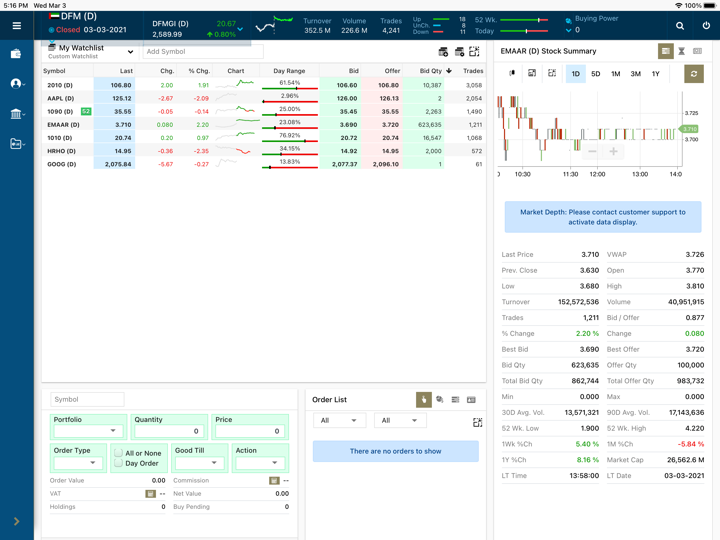Click the bank building icon in the sidebar
Viewport: 720px width, 540px height.
(x=16, y=114)
